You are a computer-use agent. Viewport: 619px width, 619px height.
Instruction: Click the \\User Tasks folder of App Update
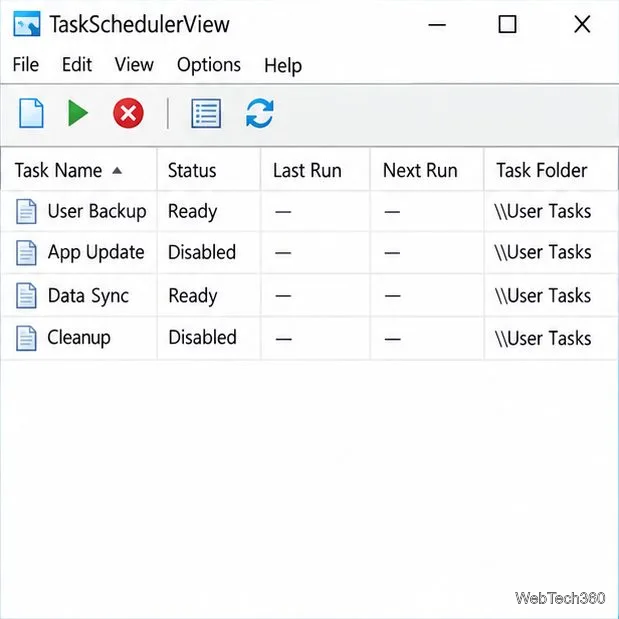click(543, 252)
